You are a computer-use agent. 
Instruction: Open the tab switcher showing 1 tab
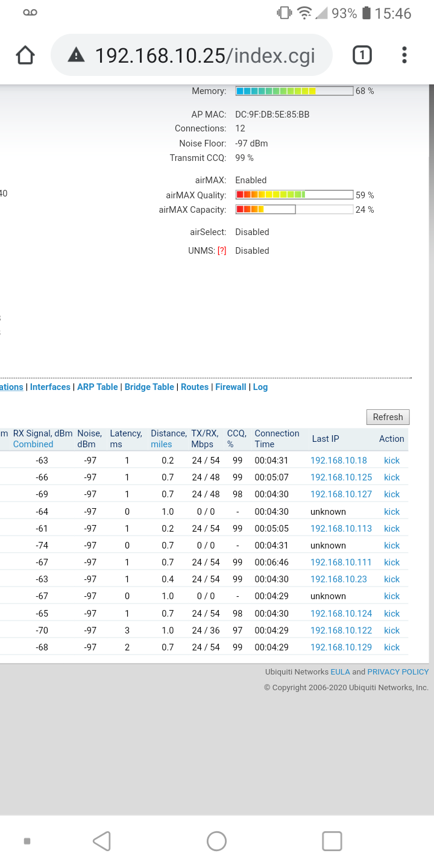tap(362, 55)
